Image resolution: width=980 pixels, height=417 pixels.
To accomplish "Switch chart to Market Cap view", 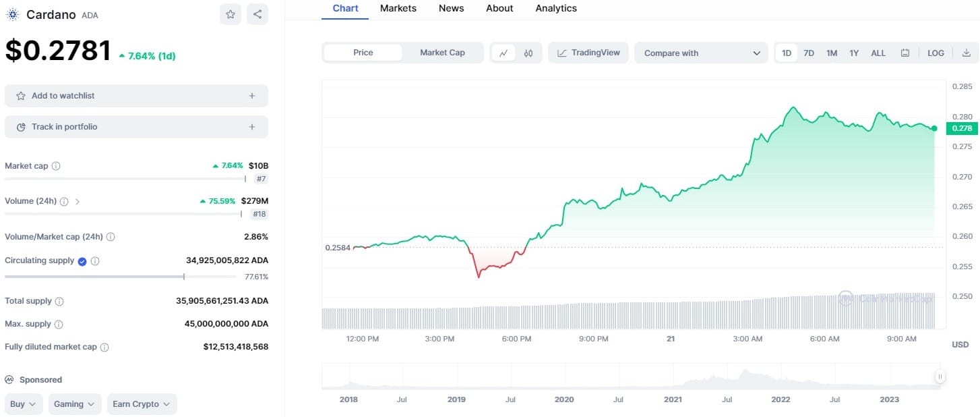I will pos(442,53).
